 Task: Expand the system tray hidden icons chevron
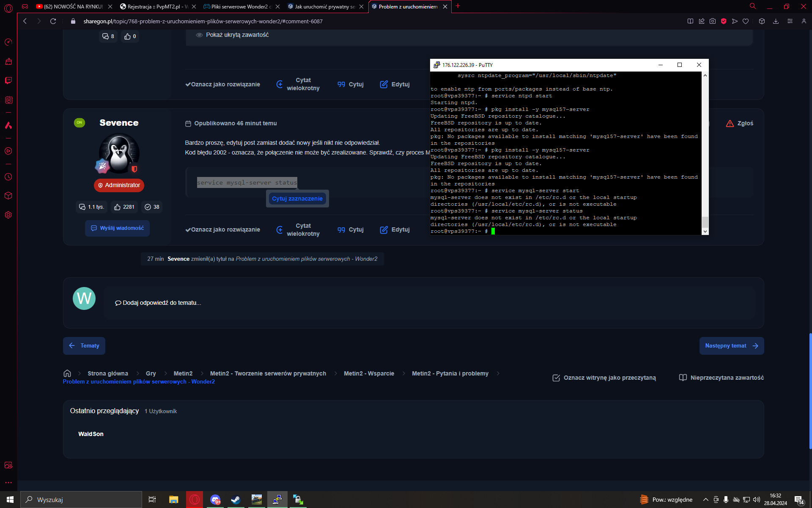click(x=705, y=500)
